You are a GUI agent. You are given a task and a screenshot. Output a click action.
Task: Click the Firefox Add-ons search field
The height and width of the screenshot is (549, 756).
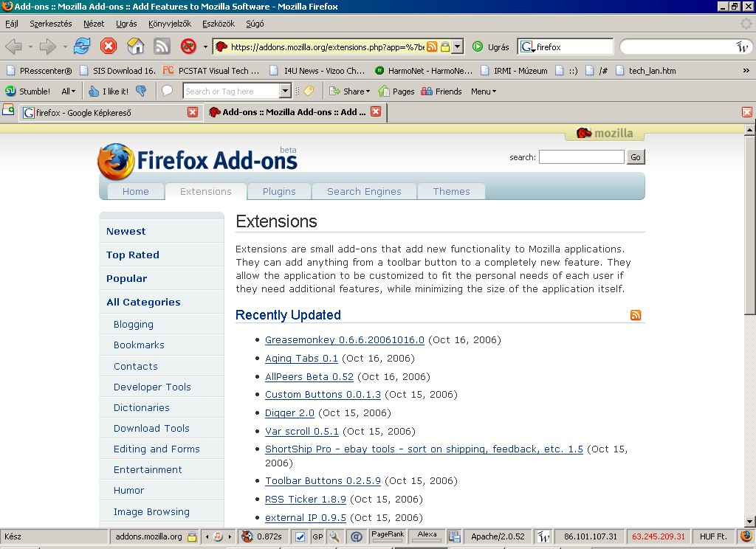tap(581, 157)
